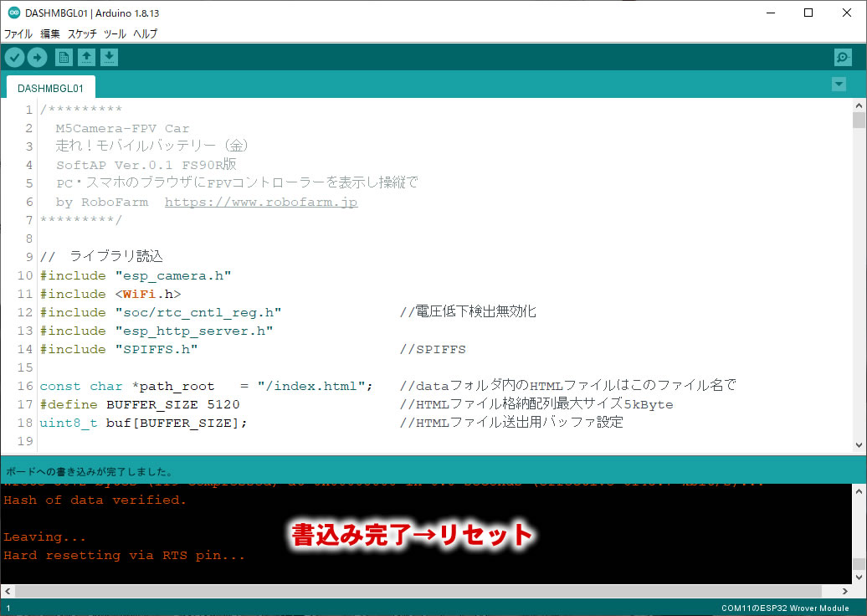The width and height of the screenshot is (867, 616).
Task: Select the DASHMBGL01 sketch tab
Action: pos(50,88)
